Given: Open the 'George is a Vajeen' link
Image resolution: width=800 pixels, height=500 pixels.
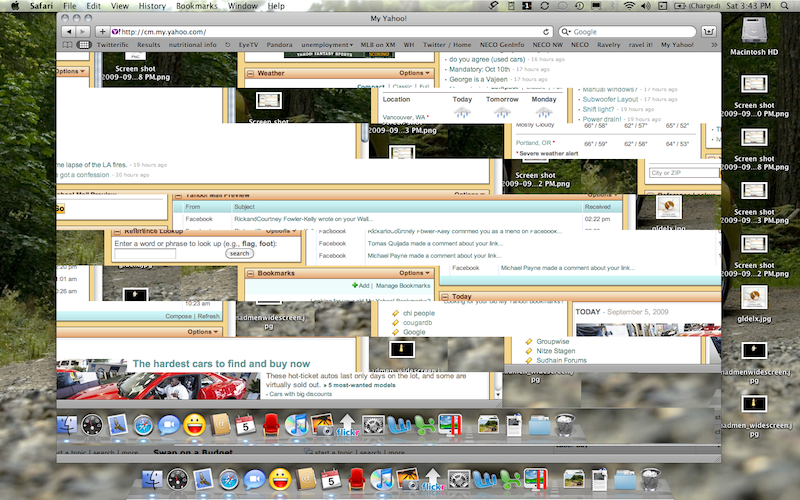Looking at the screenshot, I should tap(478, 79).
